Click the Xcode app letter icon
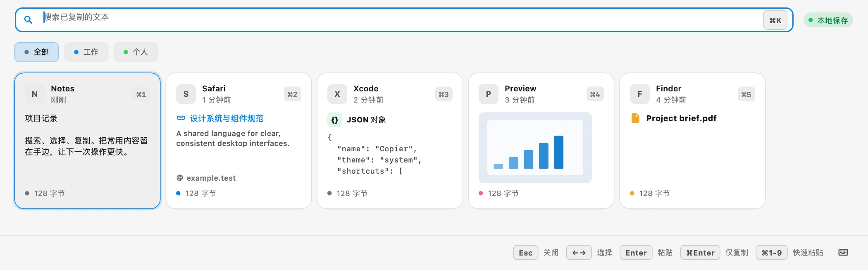 pyautogui.click(x=337, y=94)
